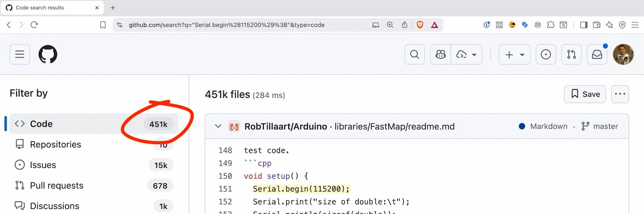Open the browser main menu icon

coord(636,25)
